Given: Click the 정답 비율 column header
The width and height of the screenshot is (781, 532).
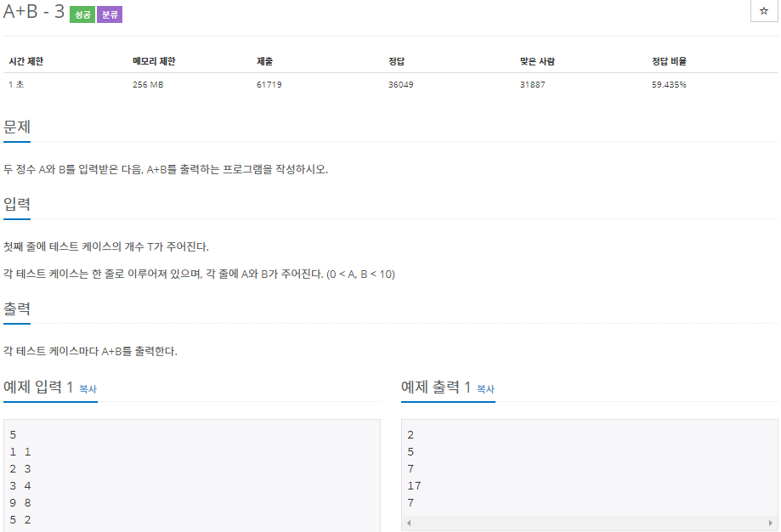Looking at the screenshot, I should coord(669,61).
